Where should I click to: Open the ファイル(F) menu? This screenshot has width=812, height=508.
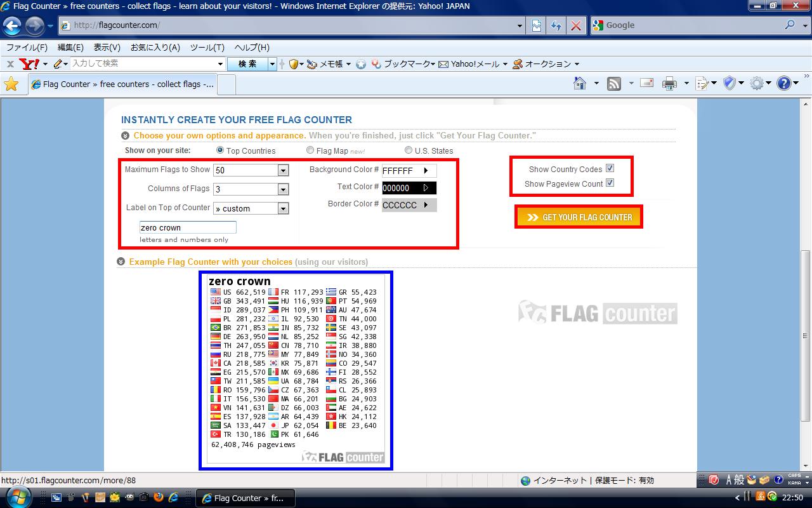tap(27, 48)
